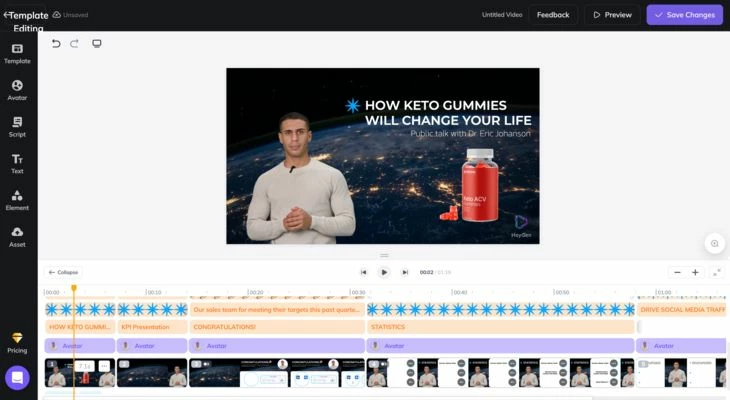Screen dimensions: 730x400
Task: Select the avatar on the canvas
Action: click(x=300, y=178)
